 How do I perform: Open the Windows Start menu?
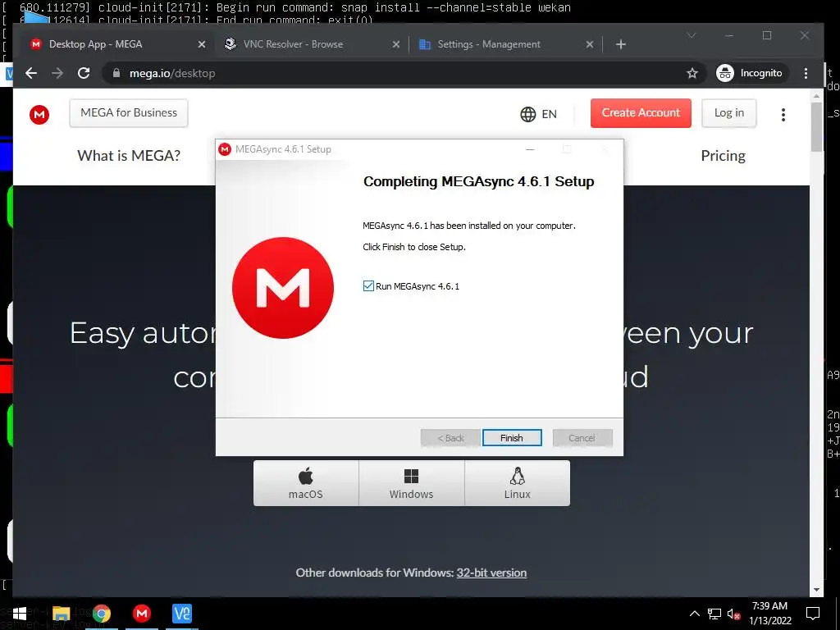tap(20, 614)
